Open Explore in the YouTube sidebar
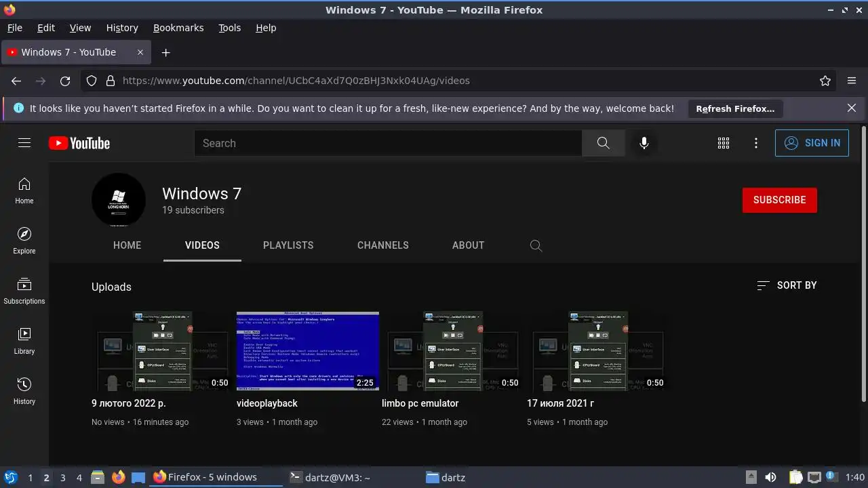 [x=24, y=241]
